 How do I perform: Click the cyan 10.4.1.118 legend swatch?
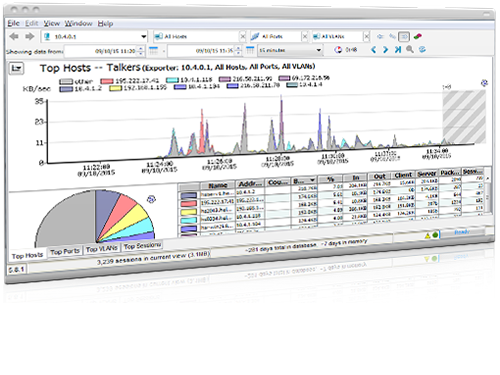(172, 80)
